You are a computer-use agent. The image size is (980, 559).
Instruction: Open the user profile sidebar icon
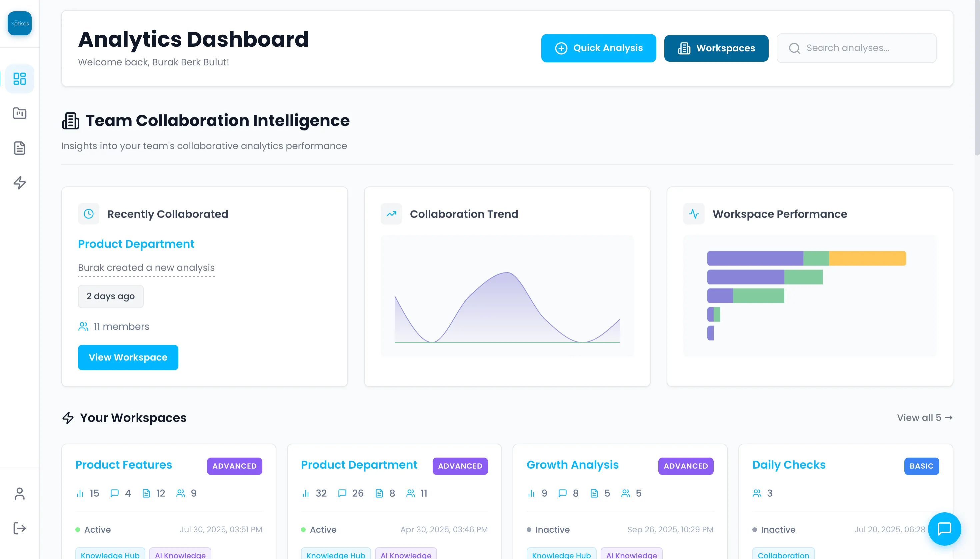click(20, 493)
